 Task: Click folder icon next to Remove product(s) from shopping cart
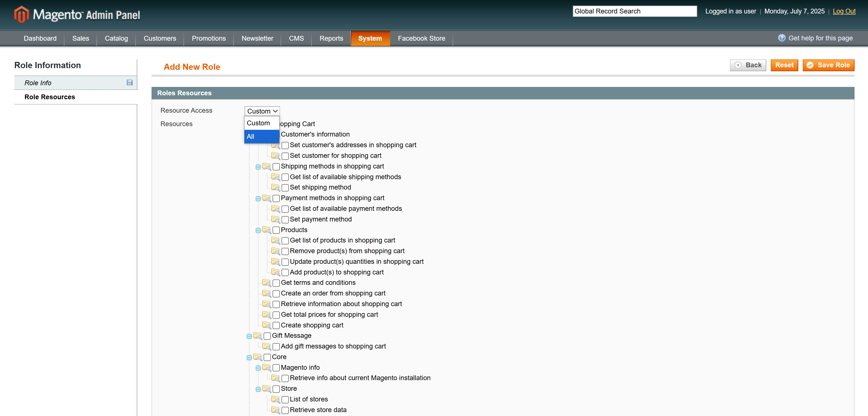click(x=276, y=251)
